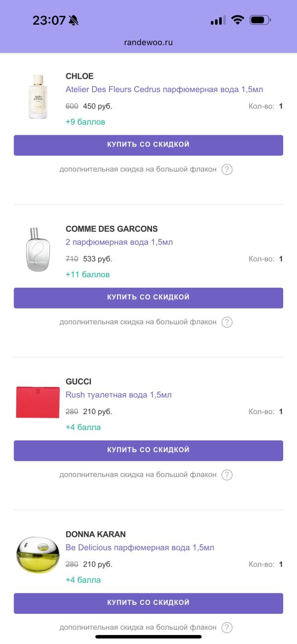Open Comme des Garcons 2 perfume link
Image resolution: width=297 pixels, height=644 pixels.
coord(119,242)
